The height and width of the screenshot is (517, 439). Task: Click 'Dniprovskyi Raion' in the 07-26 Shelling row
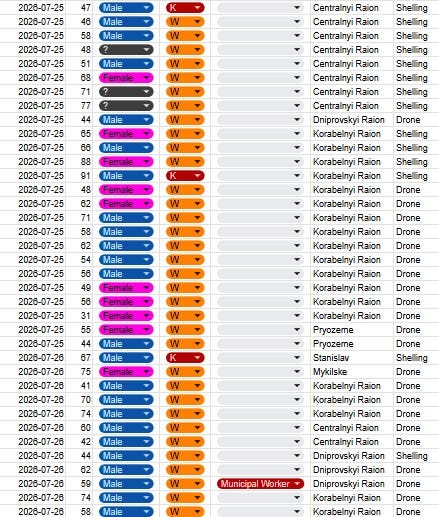(349, 456)
